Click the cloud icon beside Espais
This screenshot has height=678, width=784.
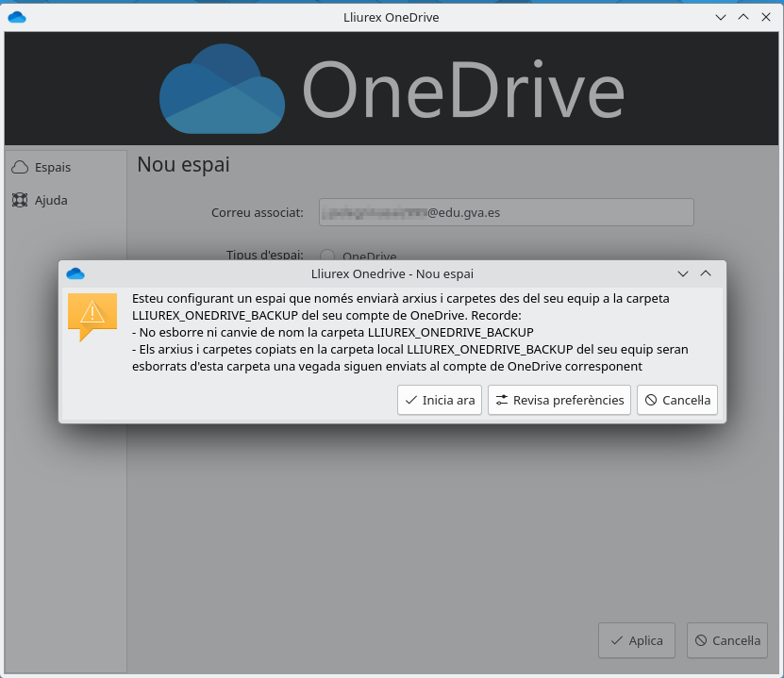tap(21, 167)
